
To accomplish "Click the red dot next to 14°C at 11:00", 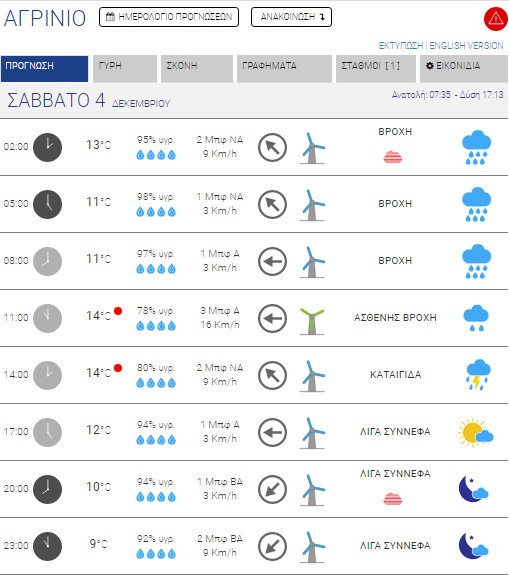I will coord(118,311).
